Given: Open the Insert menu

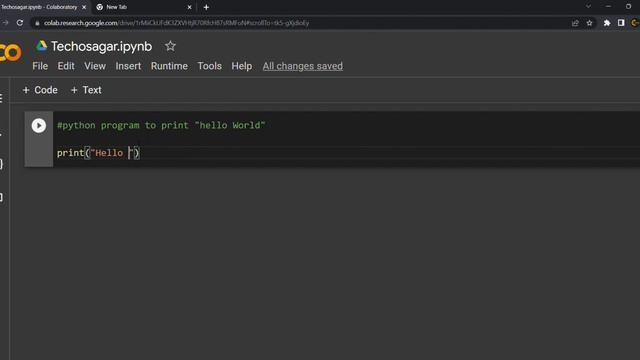Looking at the screenshot, I should point(128,66).
